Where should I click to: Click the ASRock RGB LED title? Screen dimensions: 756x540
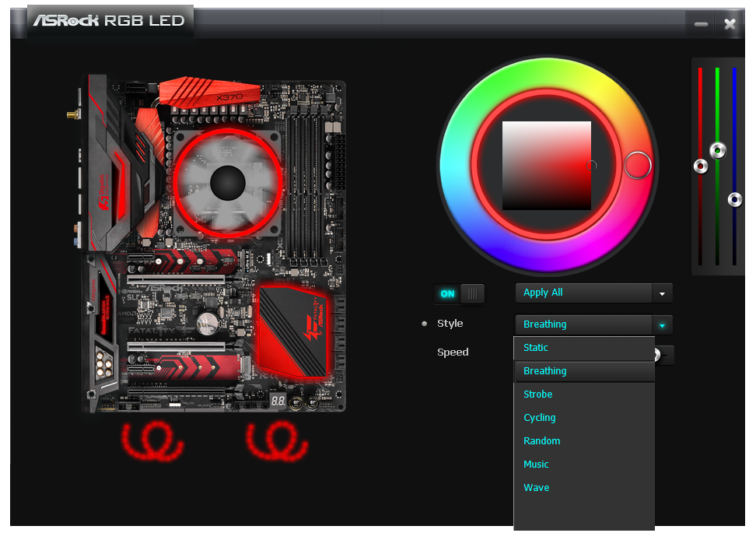(109, 21)
